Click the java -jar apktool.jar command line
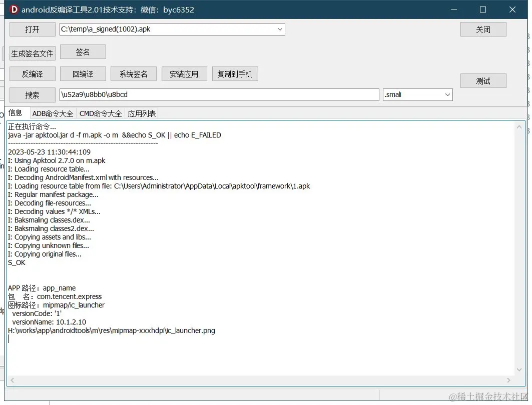 point(115,135)
